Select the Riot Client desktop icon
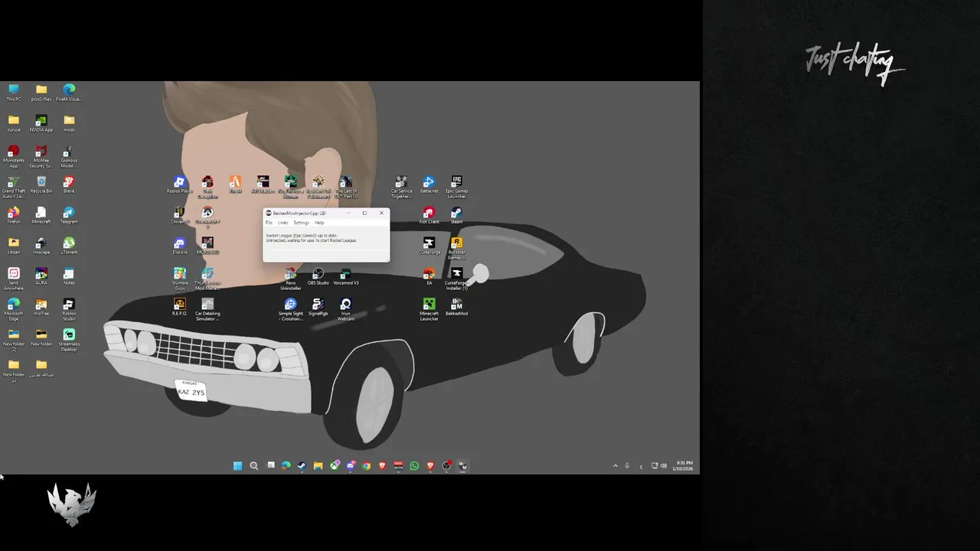This screenshot has width=980, height=551. 429,215
